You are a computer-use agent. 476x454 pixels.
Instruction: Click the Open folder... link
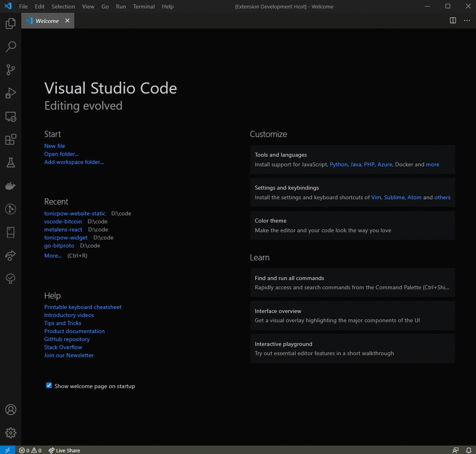coord(61,154)
